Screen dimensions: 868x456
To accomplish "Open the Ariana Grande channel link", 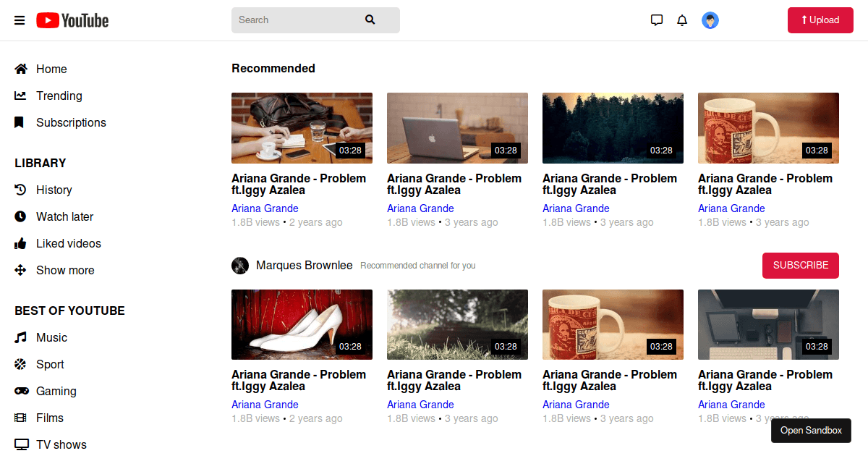I will click(265, 208).
